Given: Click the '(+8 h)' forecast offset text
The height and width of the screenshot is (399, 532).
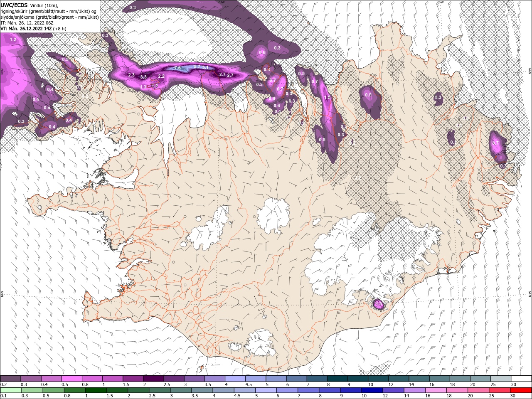Looking at the screenshot, I should (60, 29).
